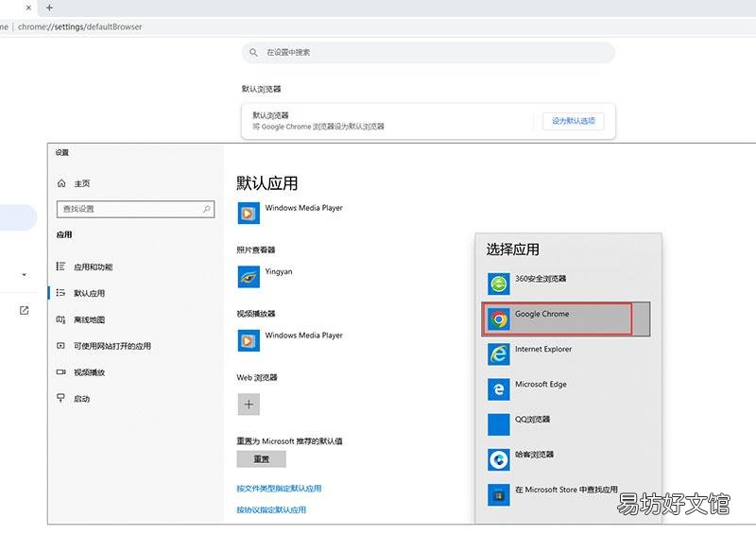This screenshot has width=756, height=534.
Task: Click the plus button under Web 浏览器
Action: click(x=249, y=405)
